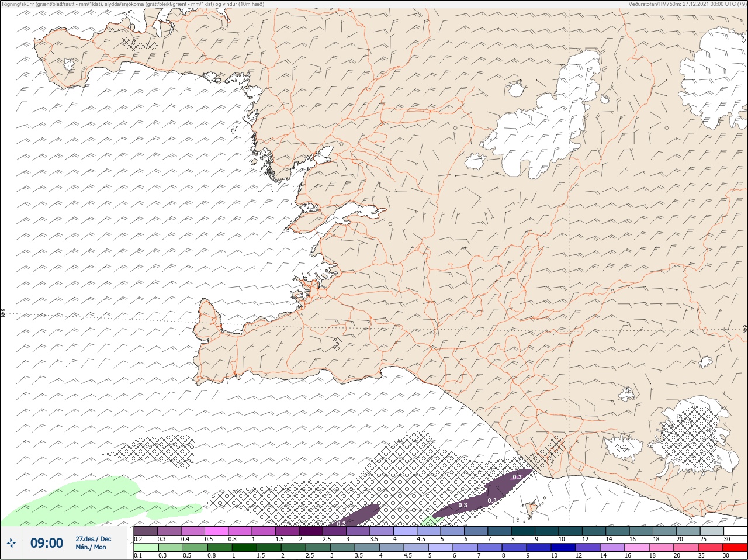Pick the darkest purple swatch labeled 2 in upper row
Viewport: 748px width, 560px height.
311,531
